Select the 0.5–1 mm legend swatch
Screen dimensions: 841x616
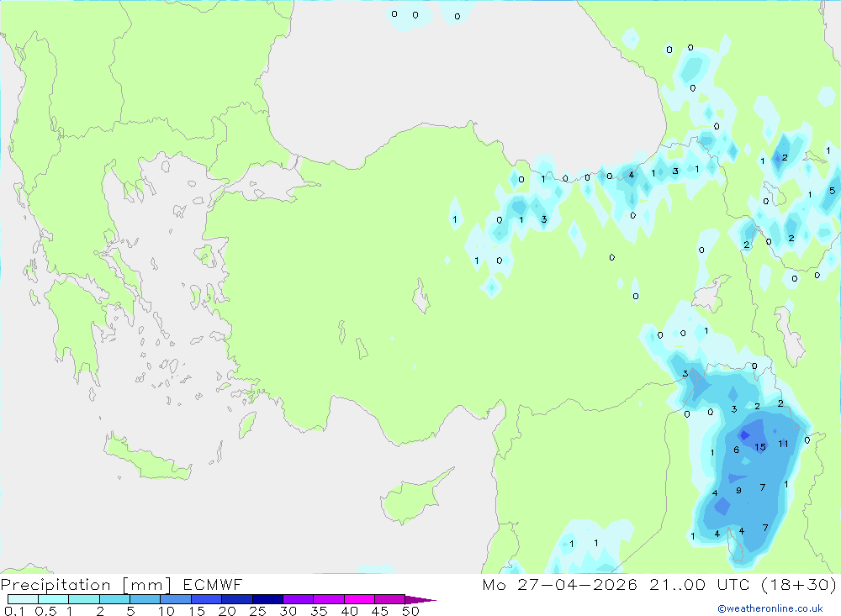click(x=54, y=599)
